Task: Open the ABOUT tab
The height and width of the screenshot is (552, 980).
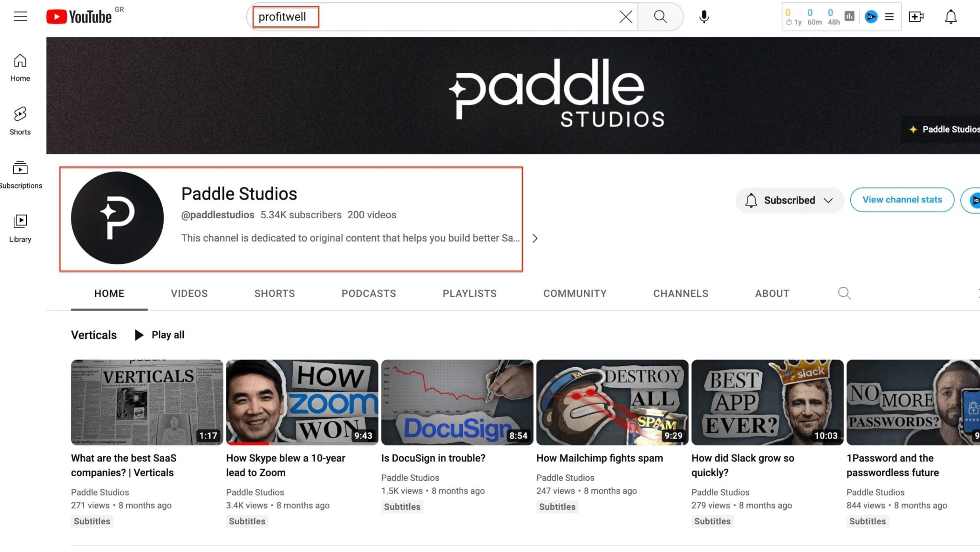Action: [772, 293]
